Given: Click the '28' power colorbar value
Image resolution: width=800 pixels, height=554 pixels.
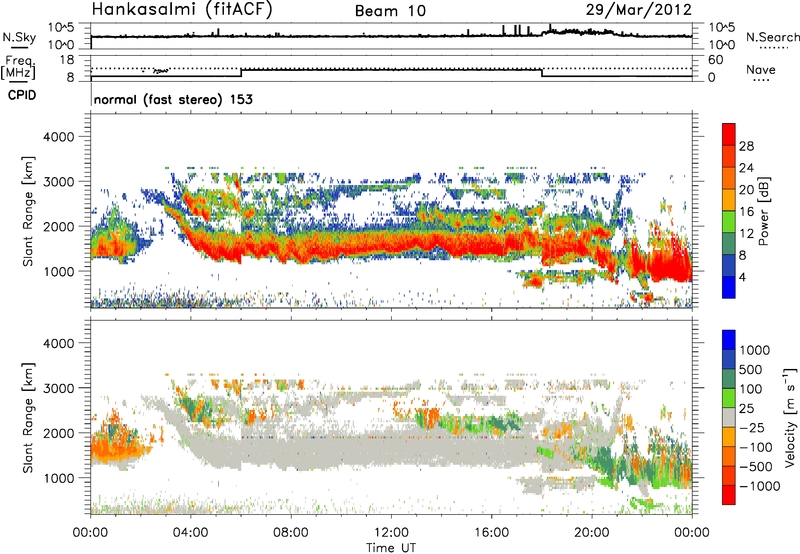Looking at the screenshot, I should (746, 146).
